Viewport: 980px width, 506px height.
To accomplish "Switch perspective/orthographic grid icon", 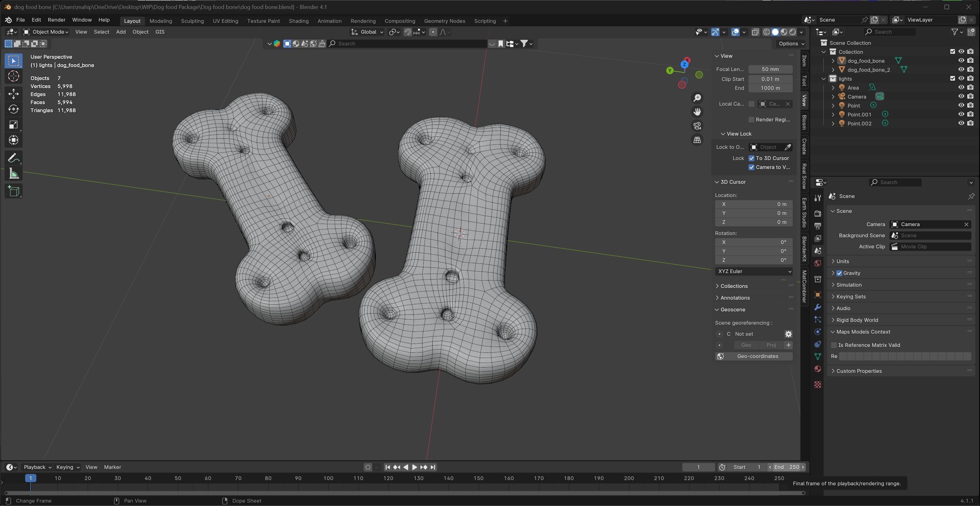I will (x=697, y=140).
